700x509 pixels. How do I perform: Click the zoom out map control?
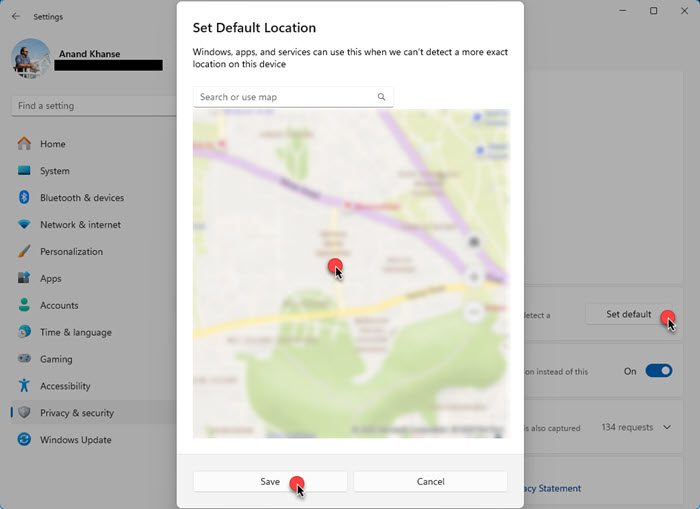coord(474,311)
